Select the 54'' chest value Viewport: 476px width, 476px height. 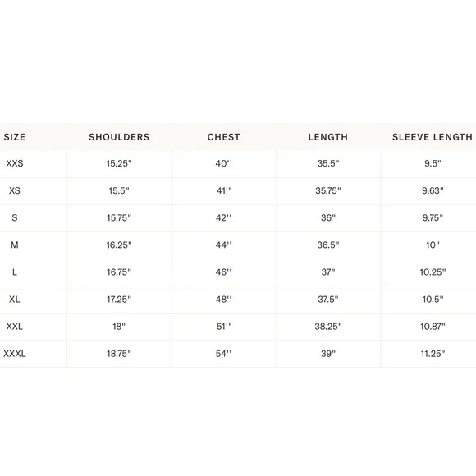pos(224,354)
